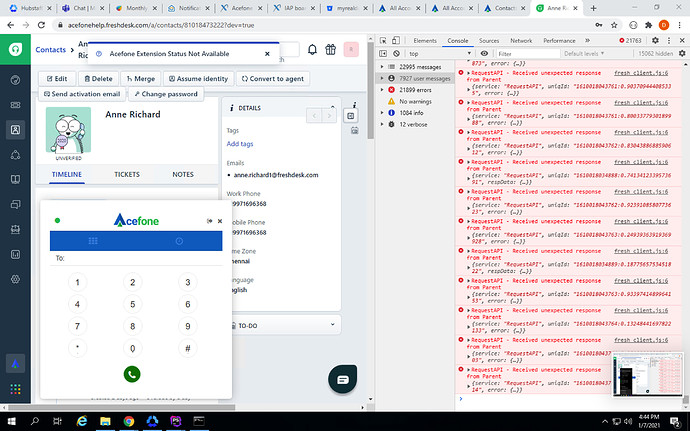690x431 pixels.
Task: Open the user profile avatar at top right
Action: coord(351,50)
